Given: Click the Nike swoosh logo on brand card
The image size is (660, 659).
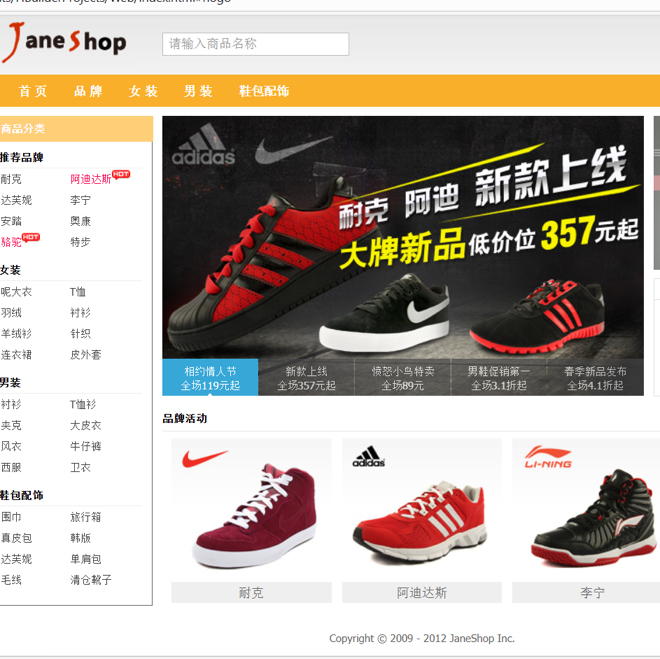Looking at the screenshot, I should (205, 458).
